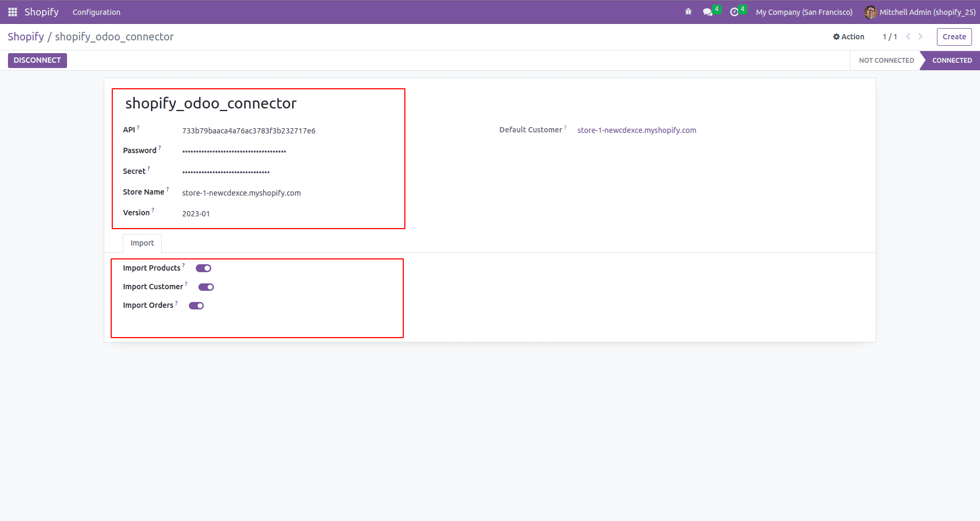Click the 1 / 1 pager counter
Screen dimensions: 980x521
(x=890, y=37)
